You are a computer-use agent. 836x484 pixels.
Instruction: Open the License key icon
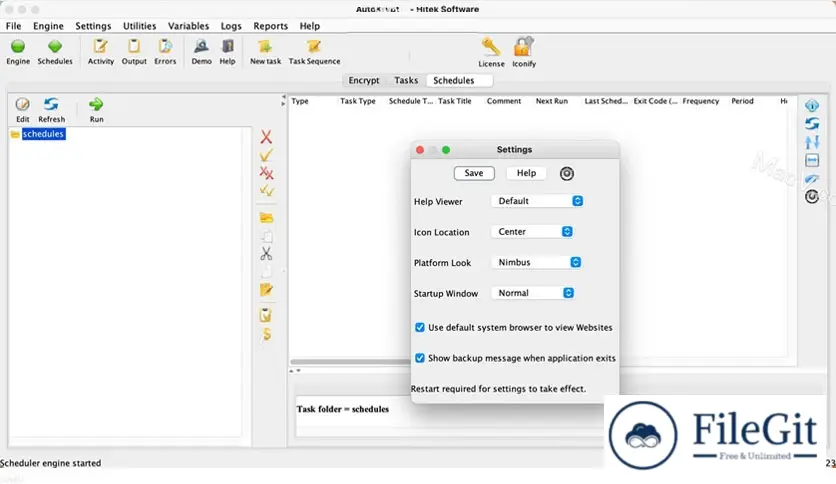click(x=491, y=47)
